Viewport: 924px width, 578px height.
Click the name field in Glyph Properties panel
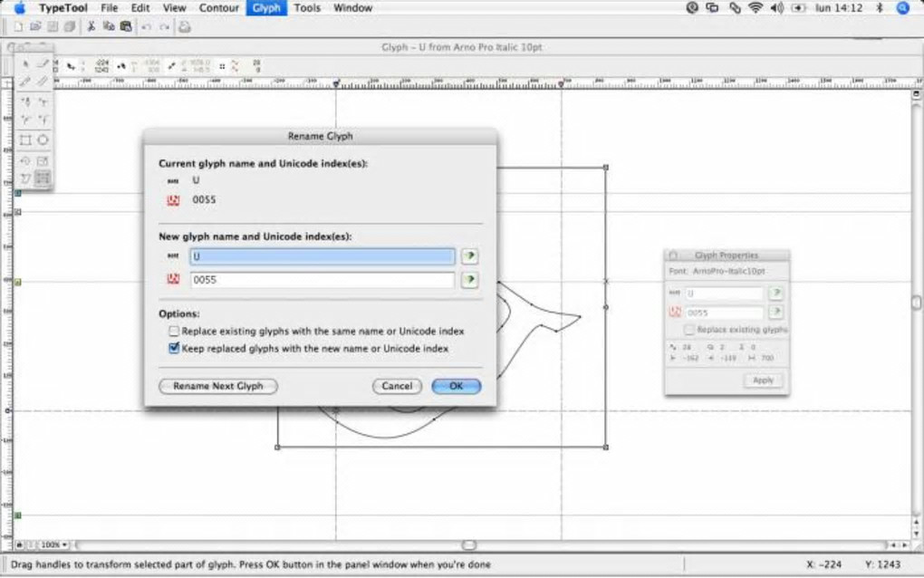[724, 293]
